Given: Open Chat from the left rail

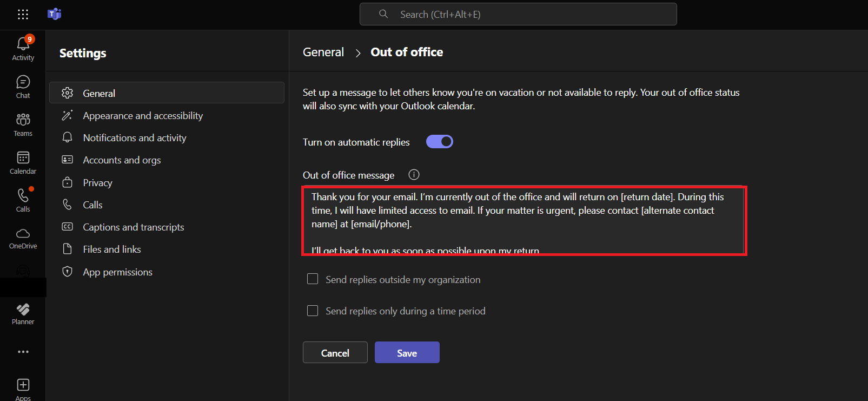Looking at the screenshot, I should coord(23,87).
